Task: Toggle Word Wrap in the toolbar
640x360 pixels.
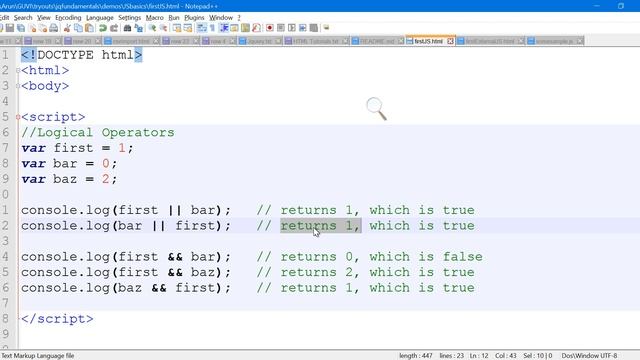Action: [x=202, y=28]
